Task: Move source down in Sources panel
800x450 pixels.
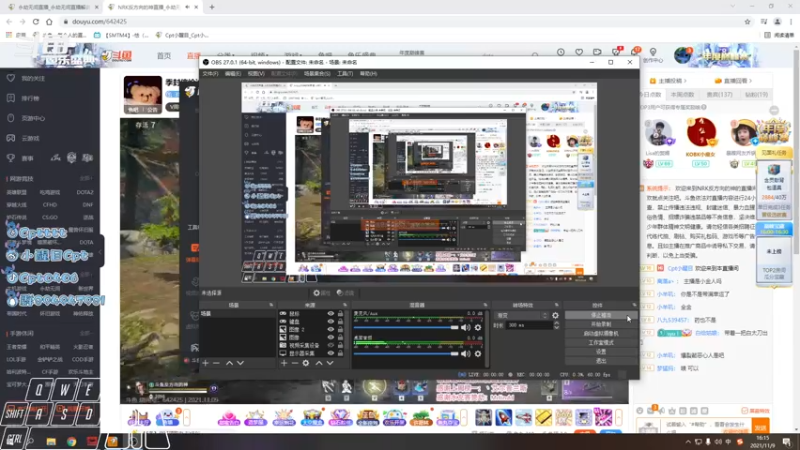Action: click(330, 363)
